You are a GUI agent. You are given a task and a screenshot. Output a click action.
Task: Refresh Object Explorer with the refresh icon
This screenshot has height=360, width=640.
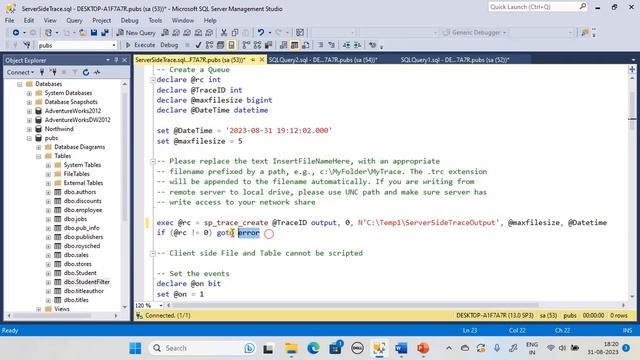(86, 72)
